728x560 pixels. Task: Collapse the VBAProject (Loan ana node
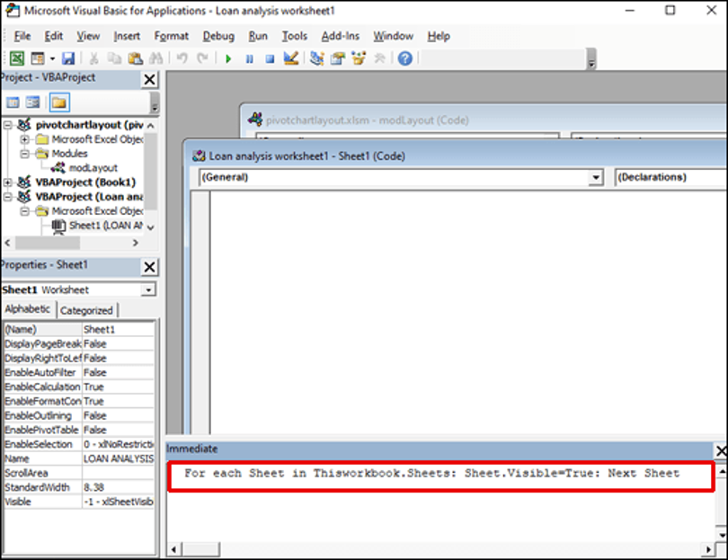pyautogui.click(x=7, y=197)
